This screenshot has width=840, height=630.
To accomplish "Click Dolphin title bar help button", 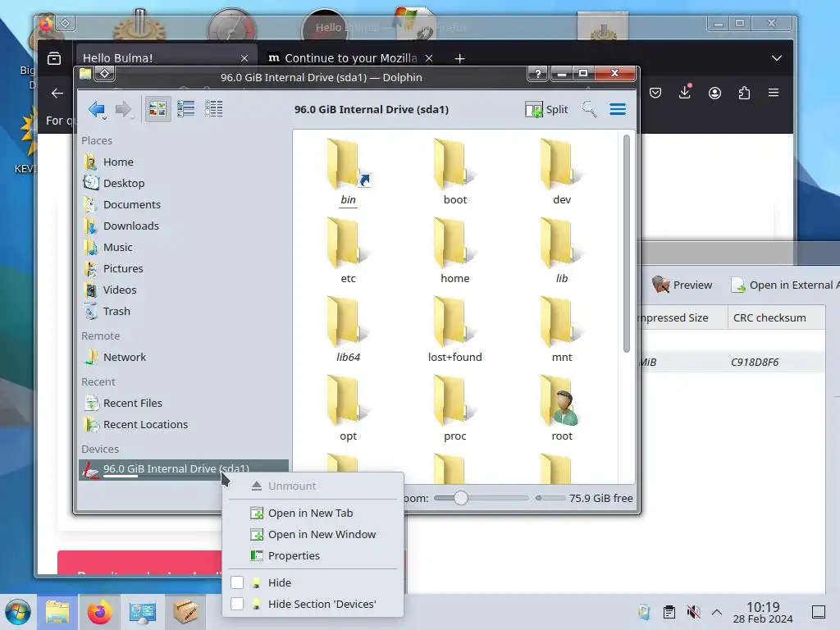I will click(x=538, y=74).
